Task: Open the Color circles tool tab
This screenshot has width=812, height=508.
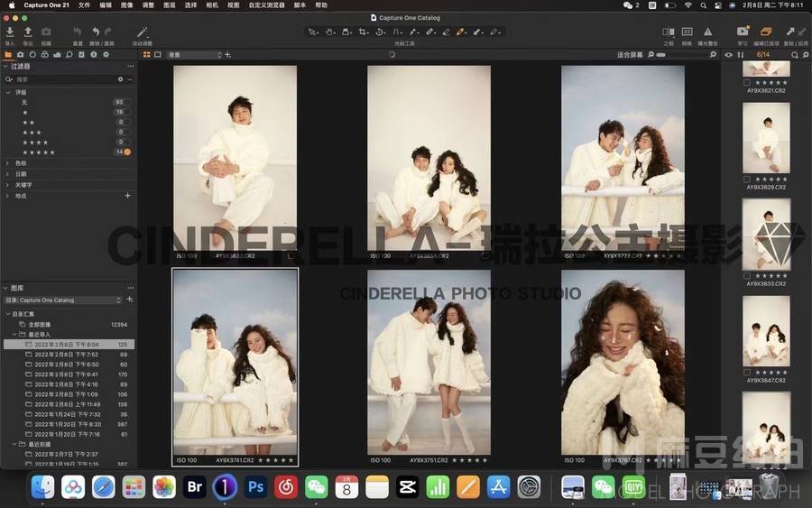Action: [x=45, y=54]
